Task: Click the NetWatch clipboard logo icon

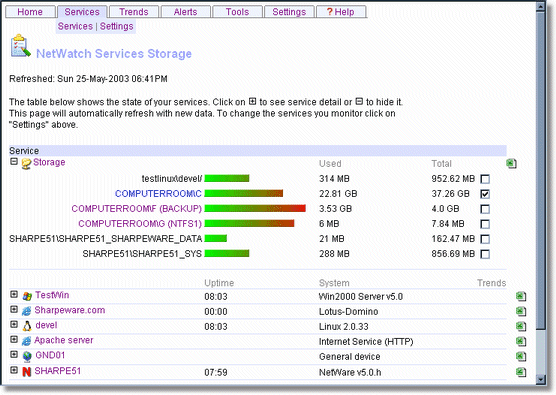Action: click(x=21, y=46)
